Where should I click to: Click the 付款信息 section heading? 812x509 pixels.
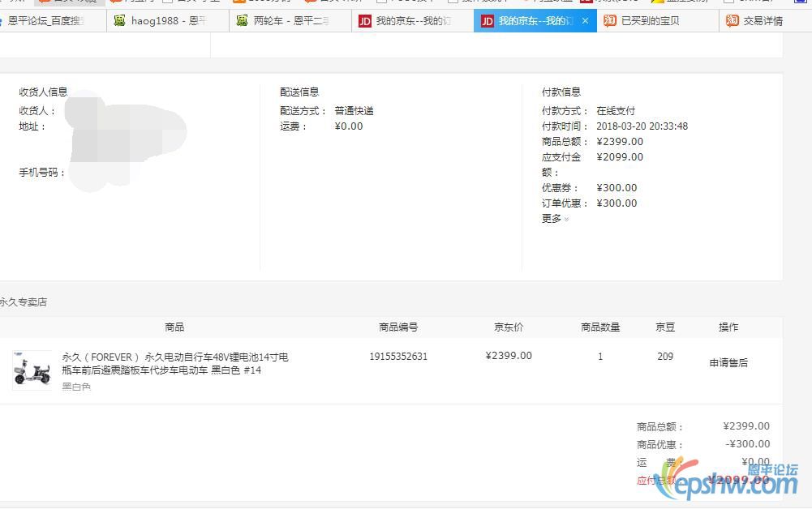[561, 92]
